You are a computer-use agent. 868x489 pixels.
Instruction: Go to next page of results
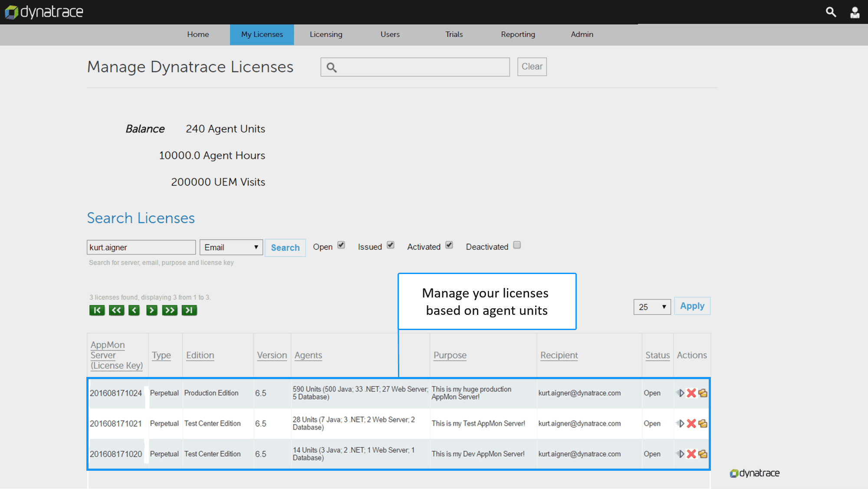(151, 310)
